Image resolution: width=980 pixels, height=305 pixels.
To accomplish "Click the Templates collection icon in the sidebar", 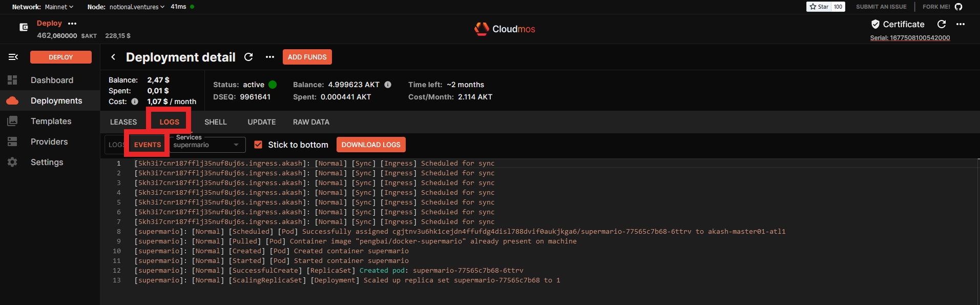I will tap(12, 121).
